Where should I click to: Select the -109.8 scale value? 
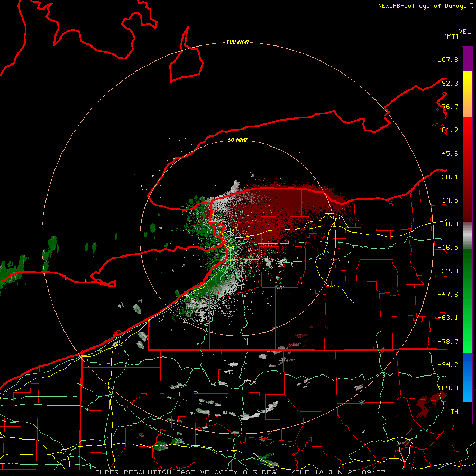[446, 388]
